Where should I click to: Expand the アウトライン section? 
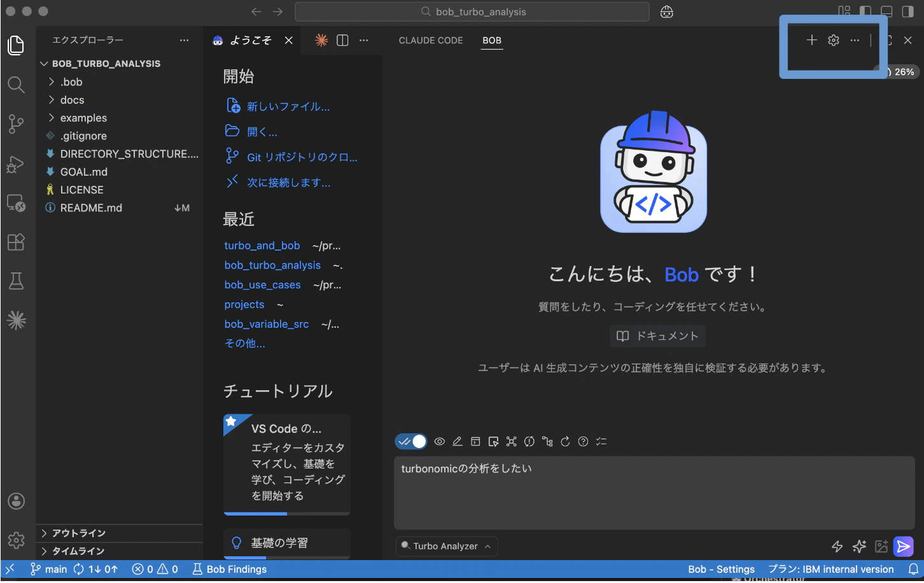point(120,533)
